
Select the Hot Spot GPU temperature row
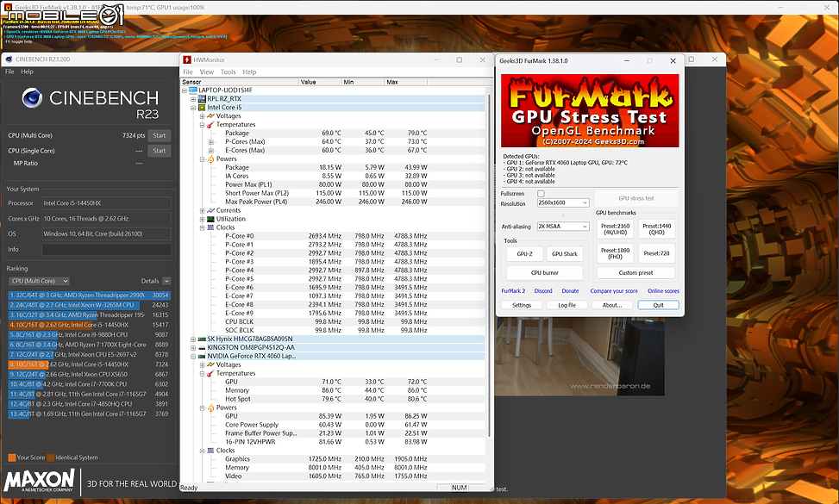tap(333, 399)
